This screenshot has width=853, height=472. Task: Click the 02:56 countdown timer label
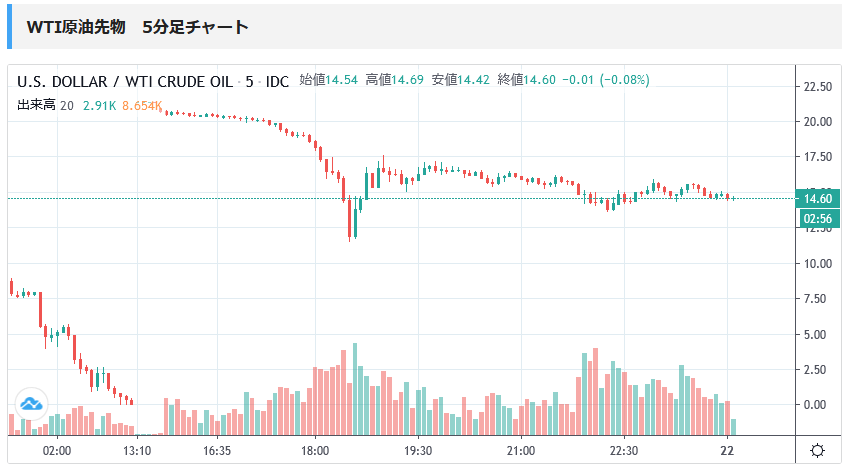(x=819, y=217)
